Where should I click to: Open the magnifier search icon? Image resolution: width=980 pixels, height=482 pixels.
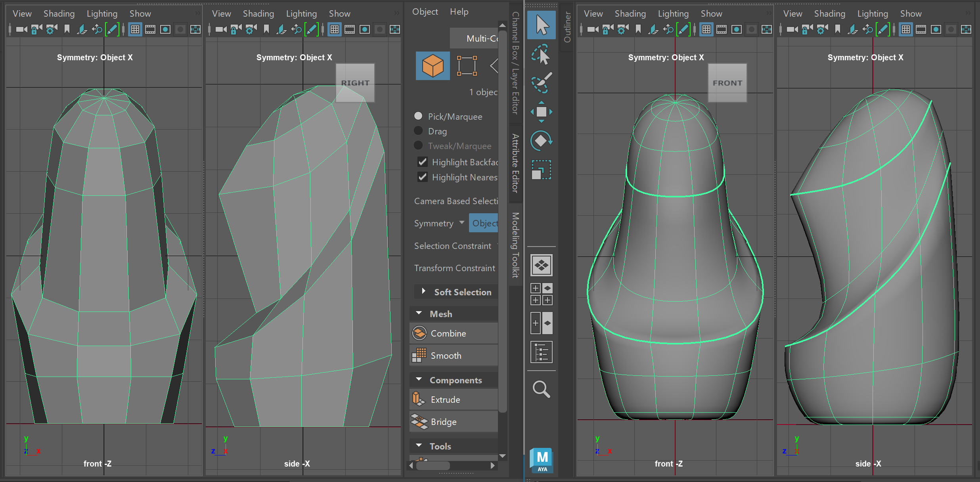click(x=541, y=389)
